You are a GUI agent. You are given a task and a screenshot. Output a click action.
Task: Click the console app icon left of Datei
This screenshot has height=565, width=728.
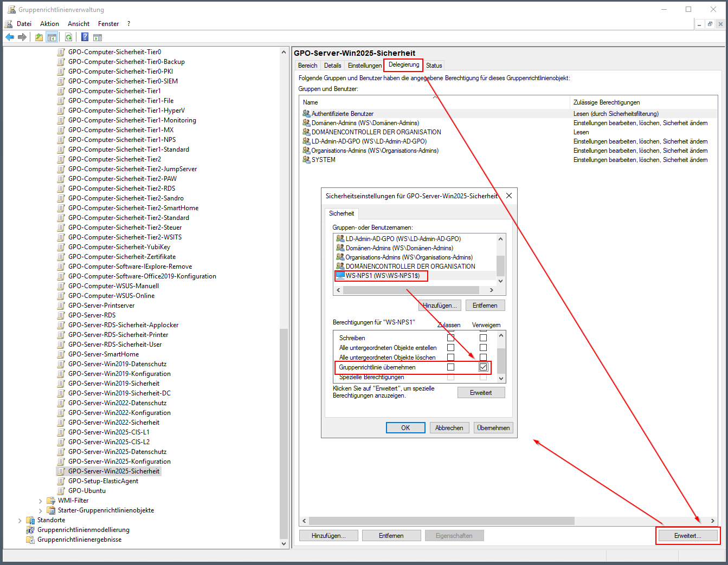[x=8, y=24]
